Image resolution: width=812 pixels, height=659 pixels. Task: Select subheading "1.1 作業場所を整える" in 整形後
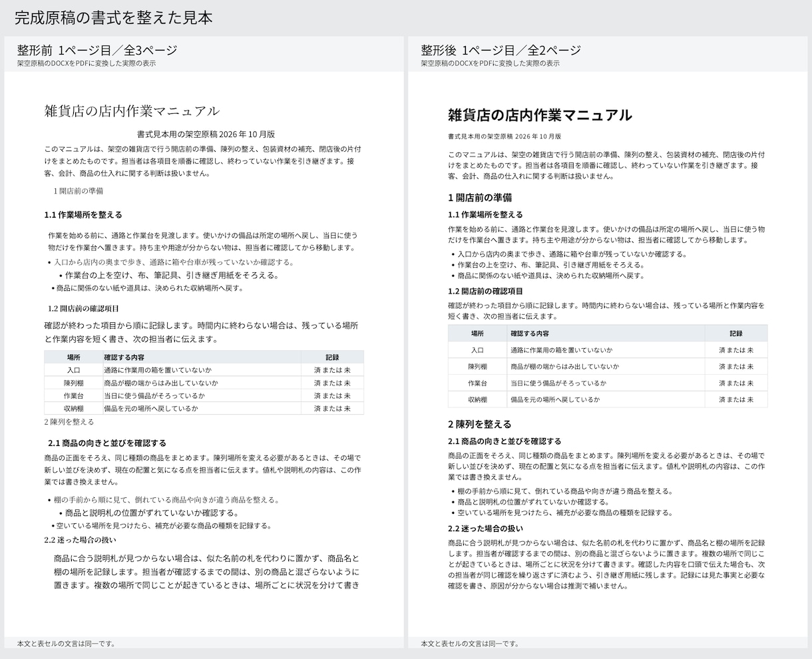pyautogui.click(x=485, y=214)
